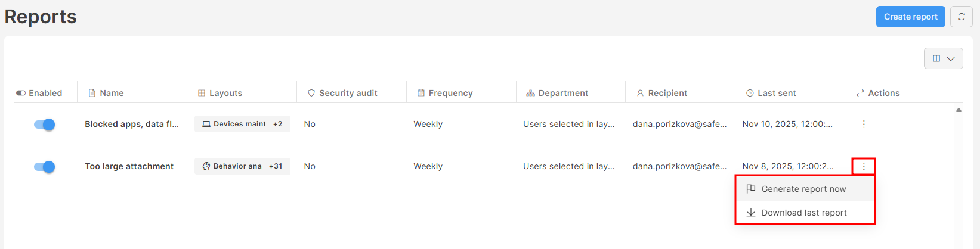Select Download last report
980x249 pixels.
pos(803,213)
